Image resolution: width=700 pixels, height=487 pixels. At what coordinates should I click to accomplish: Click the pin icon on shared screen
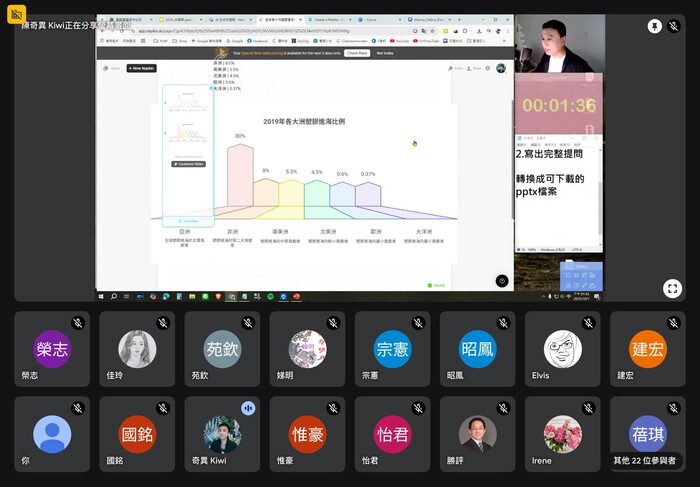point(655,26)
